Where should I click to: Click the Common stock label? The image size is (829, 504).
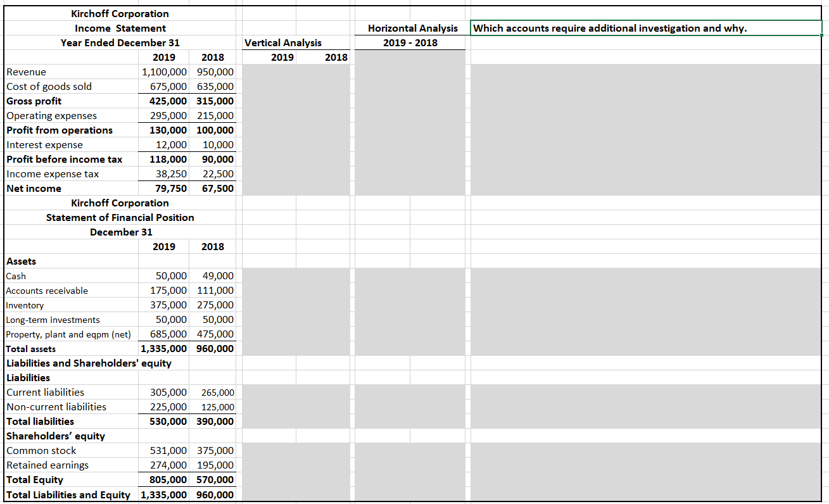41,451
